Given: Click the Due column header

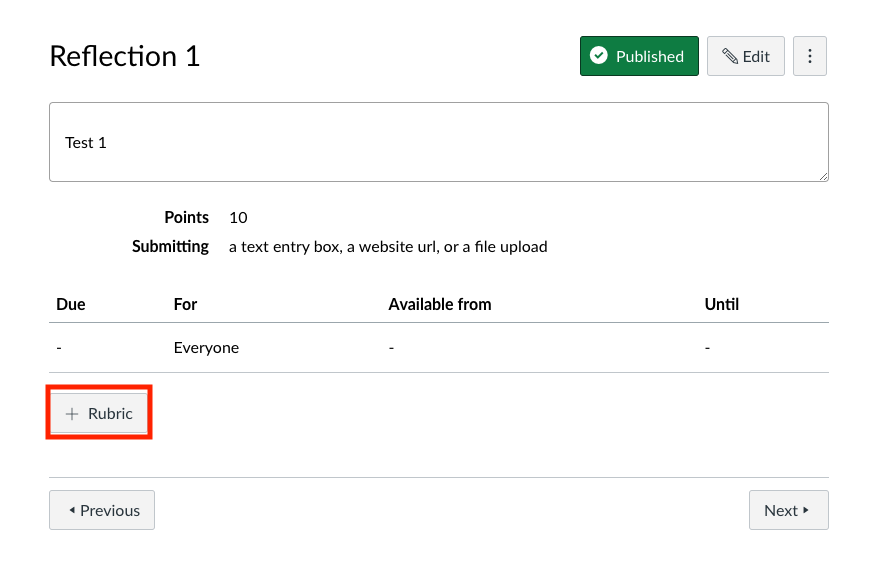Looking at the screenshot, I should tap(71, 304).
